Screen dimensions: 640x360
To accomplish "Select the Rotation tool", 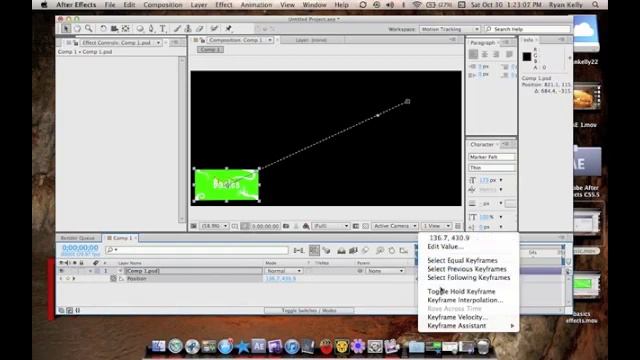I will [x=103, y=29].
